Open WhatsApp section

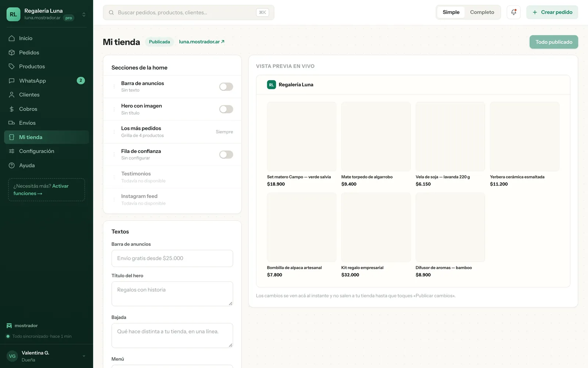point(46,81)
